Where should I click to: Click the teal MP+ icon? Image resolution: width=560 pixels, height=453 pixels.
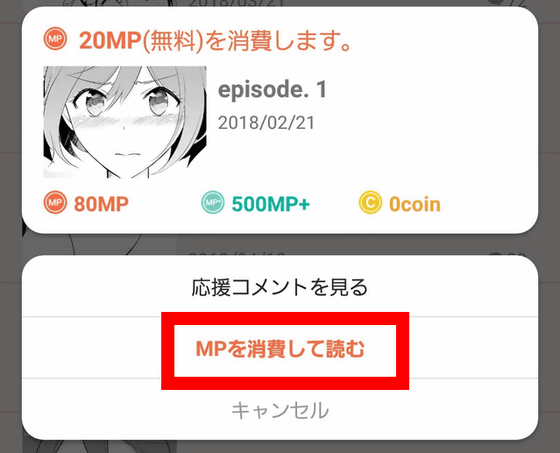click(x=213, y=202)
